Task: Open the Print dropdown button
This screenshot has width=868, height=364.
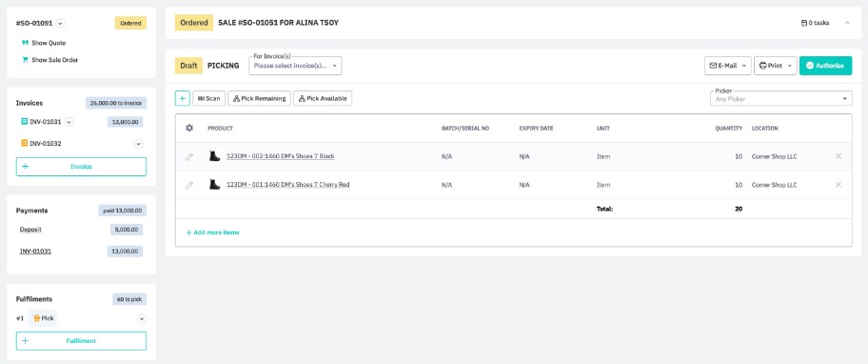Action: (x=775, y=66)
